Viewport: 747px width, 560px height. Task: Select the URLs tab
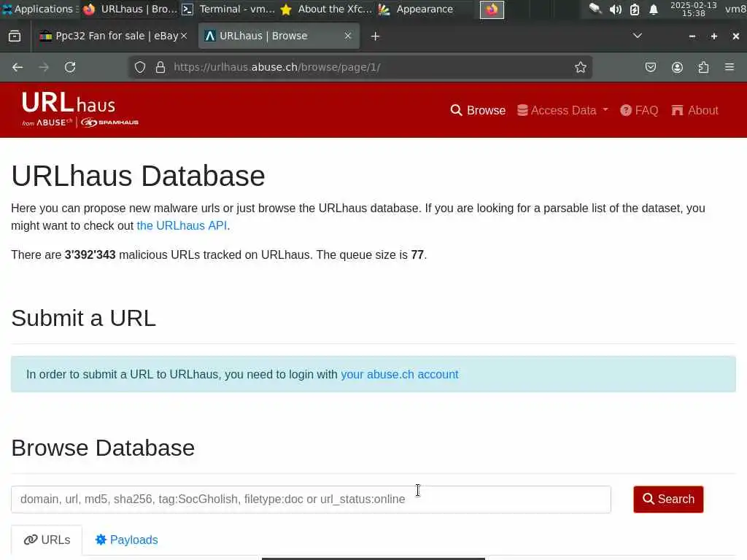[47, 540]
